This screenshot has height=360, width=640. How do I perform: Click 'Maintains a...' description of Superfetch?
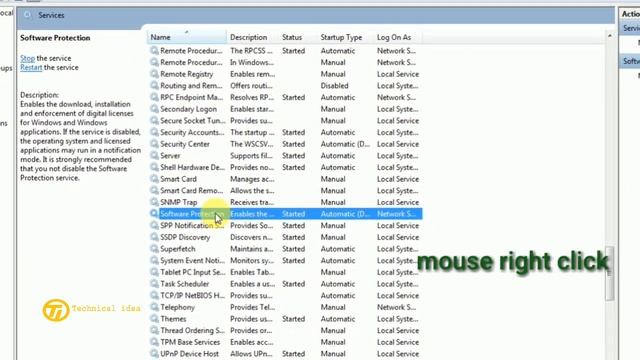251,249
